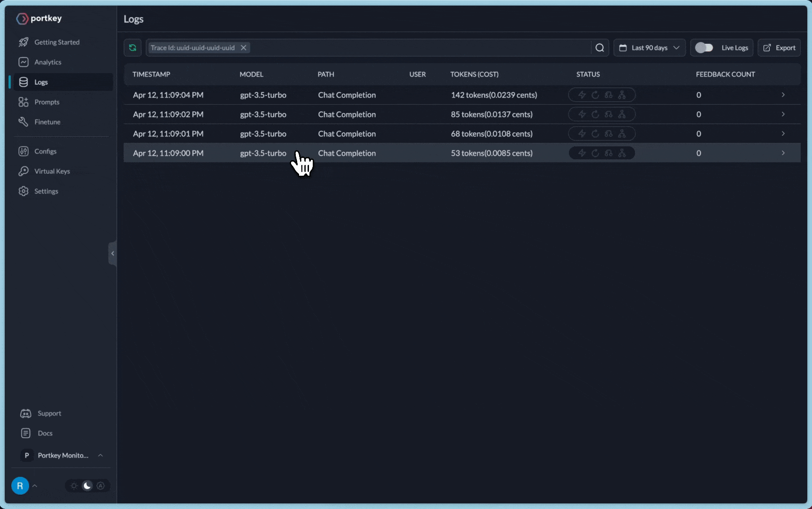Viewport: 812px width, 509px height.
Task: Click the green refresh logs icon
Action: pyautogui.click(x=132, y=48)
